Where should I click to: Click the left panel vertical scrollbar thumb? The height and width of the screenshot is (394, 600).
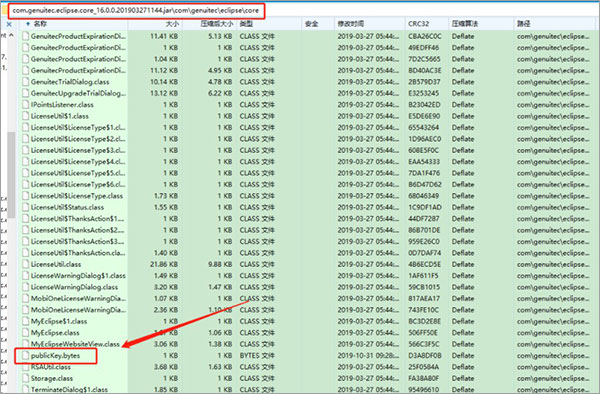pos(11,174)
